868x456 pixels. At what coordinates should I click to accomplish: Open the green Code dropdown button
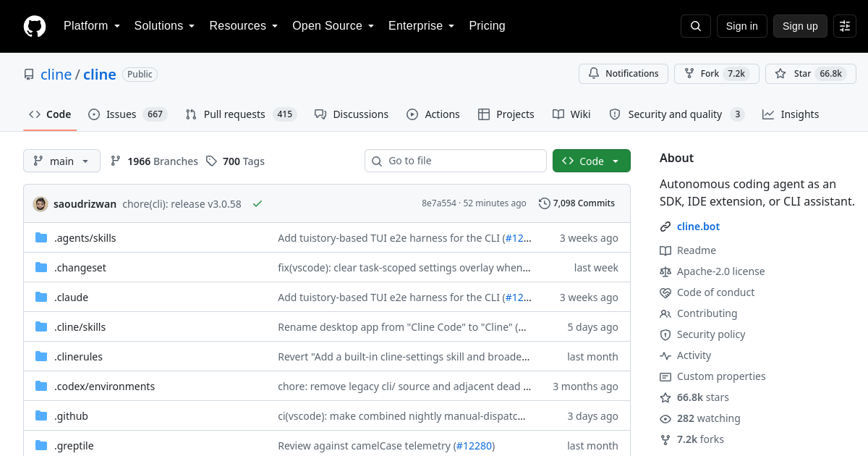(592, 161)
